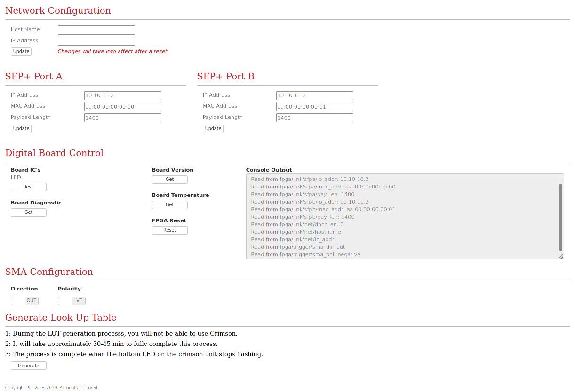Screen dimensions: 575x392
Task: Run the Board IC's LED Test
Action: [x=29, y=187]
